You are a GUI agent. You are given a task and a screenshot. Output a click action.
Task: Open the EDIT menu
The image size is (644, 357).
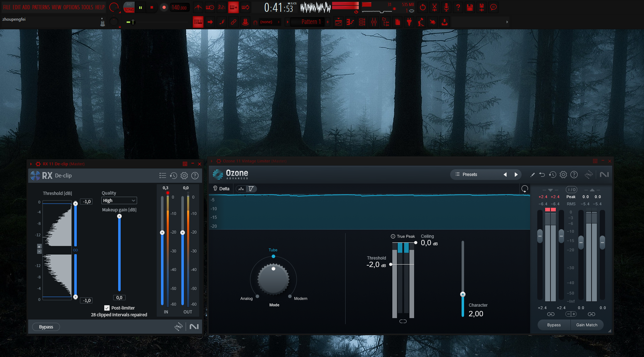(17, 7)
